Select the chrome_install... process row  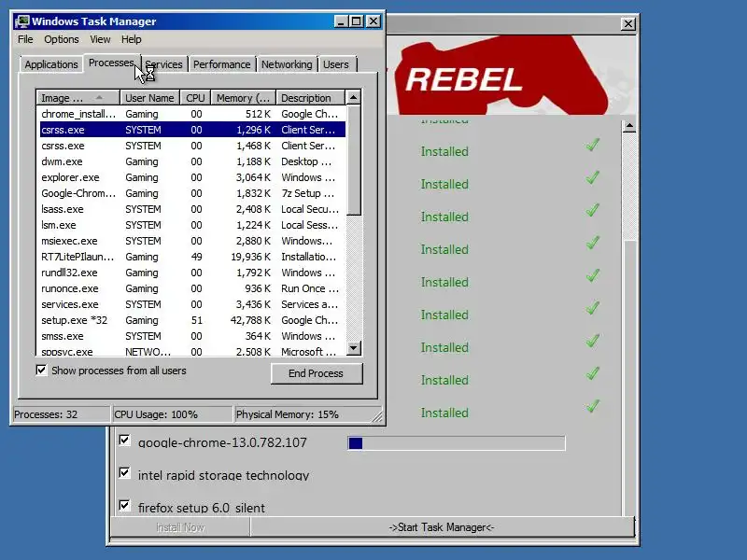190,114
